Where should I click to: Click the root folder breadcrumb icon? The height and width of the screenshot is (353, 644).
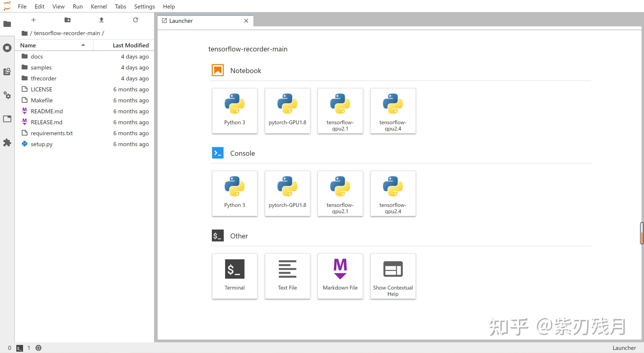click(25, 33)
